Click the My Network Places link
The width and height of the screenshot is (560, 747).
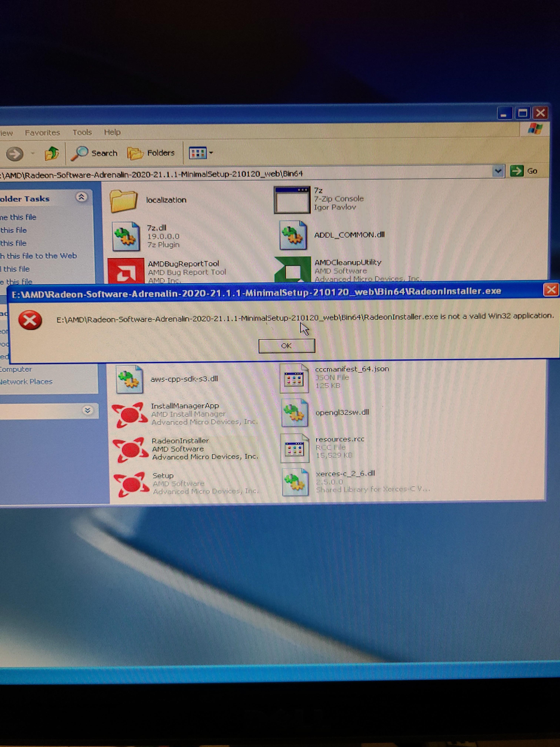[x=26, y=382]
